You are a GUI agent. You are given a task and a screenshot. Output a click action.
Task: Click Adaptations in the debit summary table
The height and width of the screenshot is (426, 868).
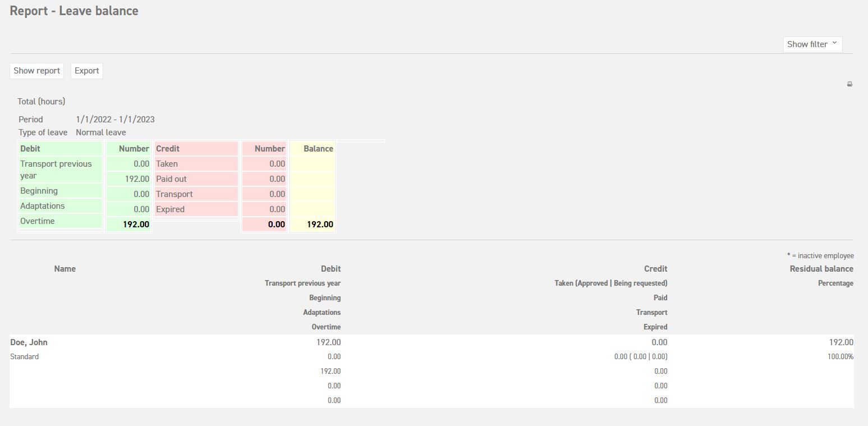tap(42, 206)
